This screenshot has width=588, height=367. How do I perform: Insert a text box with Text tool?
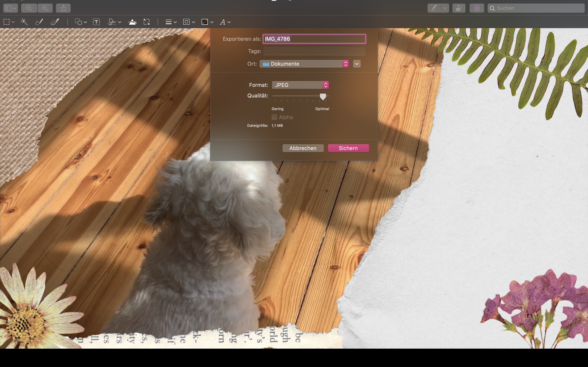click(96, 22)
